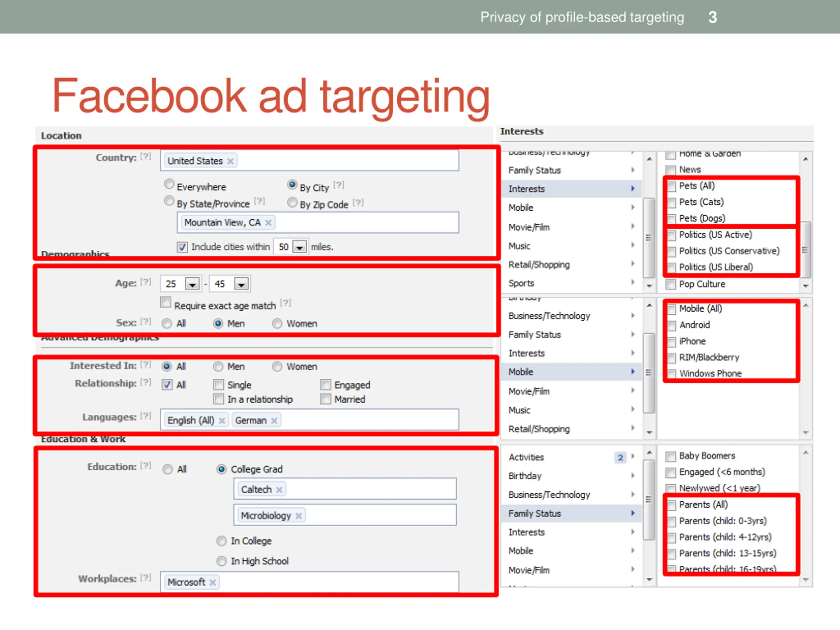The height and width of the screenshot is (630, 840).
Task: Remove the United States country tag
Action: 230,161
